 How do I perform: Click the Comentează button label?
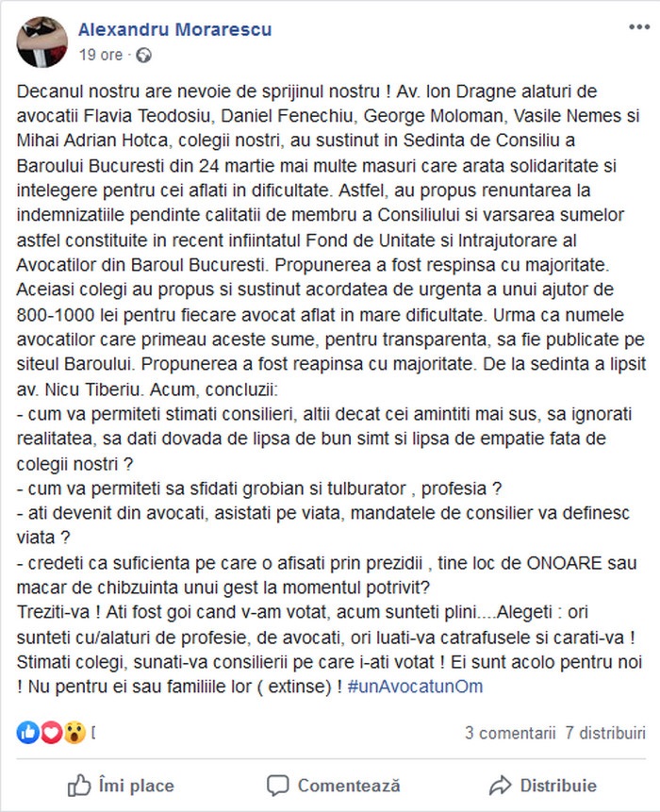tap(349, 786)
